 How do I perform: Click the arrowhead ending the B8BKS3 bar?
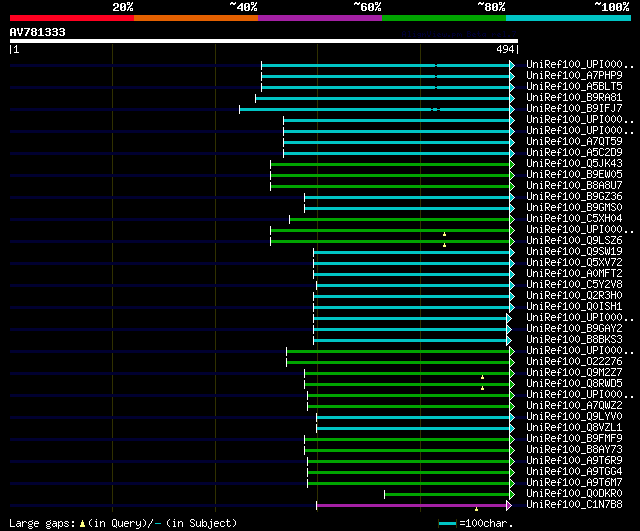tap(509, 340)
